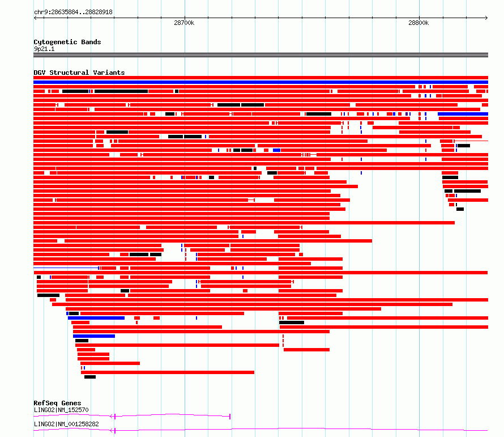The height and width of the screenshot is (437, 504).
Task: Click the bottommost black variant in the DGV track
Action: coord(90,377)
